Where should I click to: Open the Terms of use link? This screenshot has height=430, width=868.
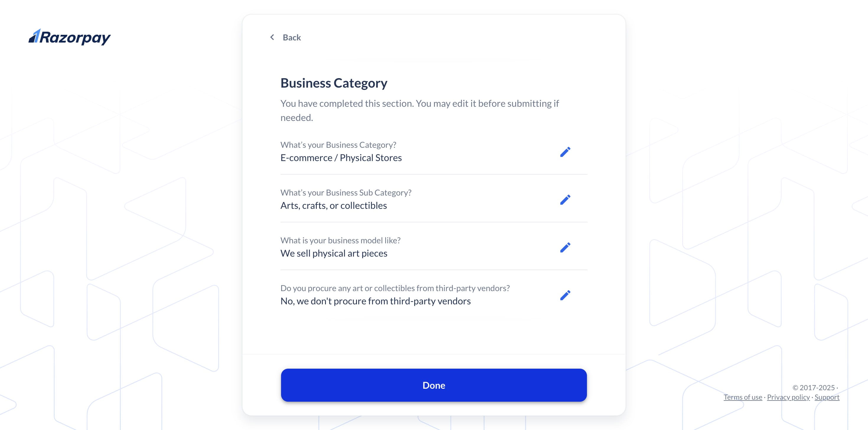[743, 397]
